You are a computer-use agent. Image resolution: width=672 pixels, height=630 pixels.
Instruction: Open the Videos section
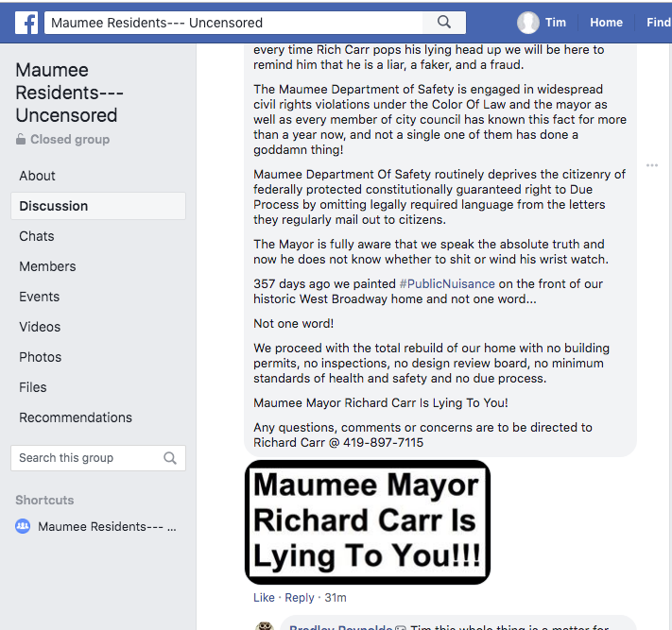(x=40, y=327)
